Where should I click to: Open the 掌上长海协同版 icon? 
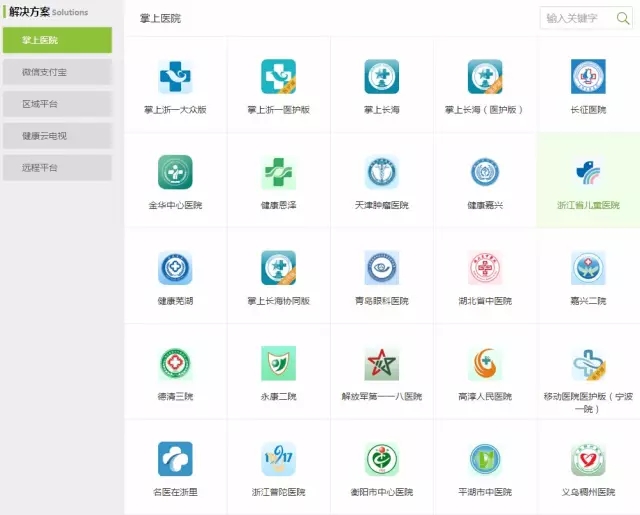click(278, 268)
